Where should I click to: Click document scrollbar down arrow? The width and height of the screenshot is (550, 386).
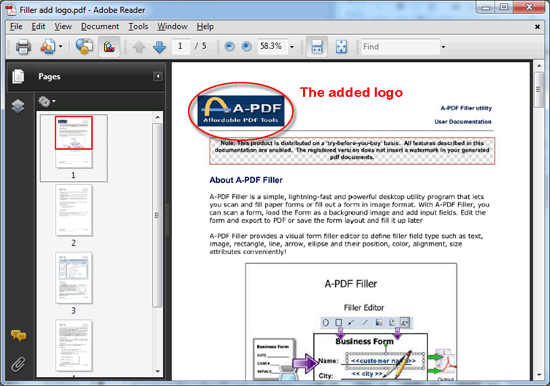click(539, 375)
